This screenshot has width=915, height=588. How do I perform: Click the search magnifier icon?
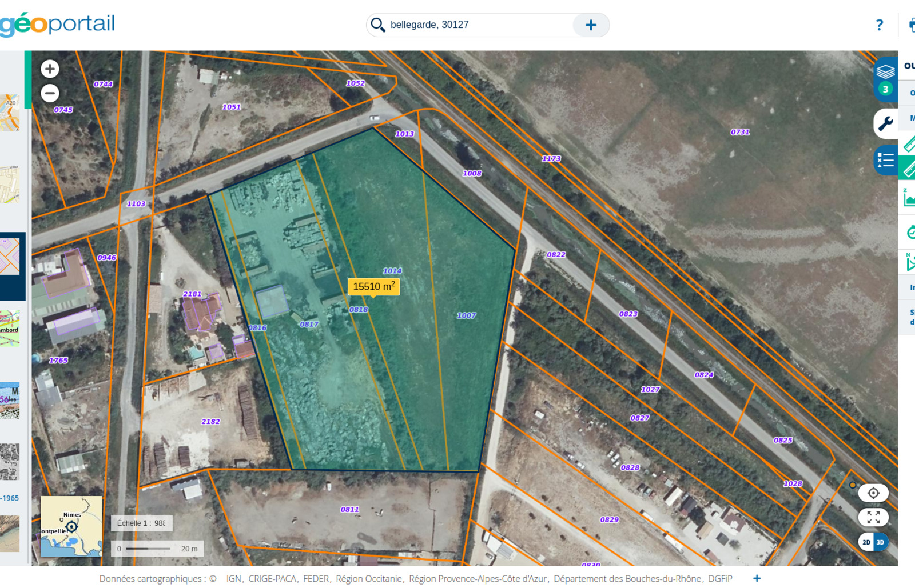377,25
